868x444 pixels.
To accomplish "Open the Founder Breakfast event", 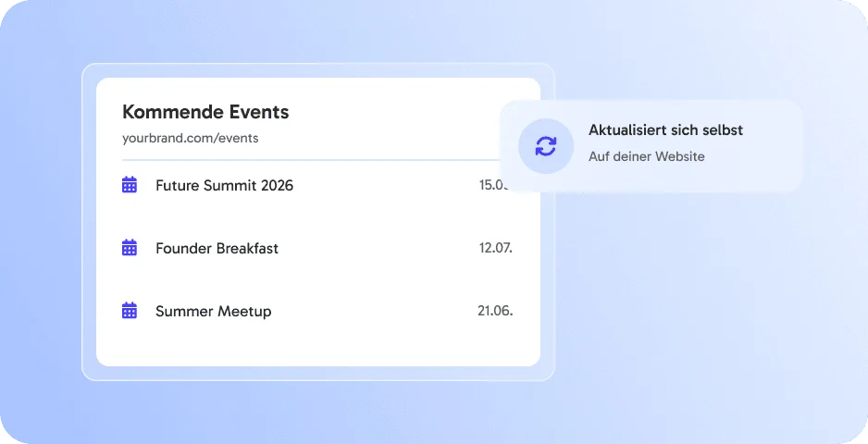I will [217, 249].
